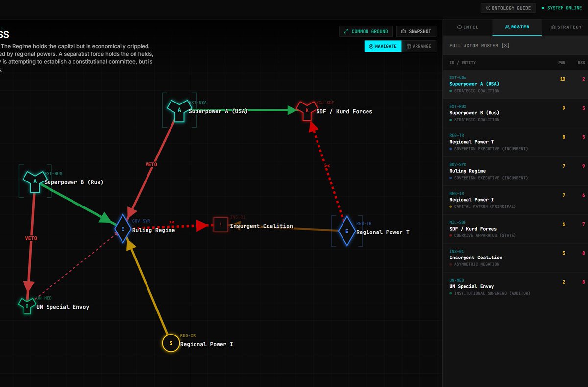Click the RSK column header
The width and height of the screenshot is (588, 387).
click(581, 63)
